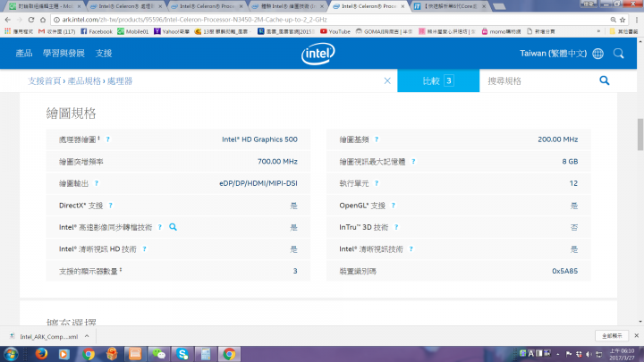Click the 產品規格 breadcrumb link
Screen dimensions: 644x362
[84, 80]
